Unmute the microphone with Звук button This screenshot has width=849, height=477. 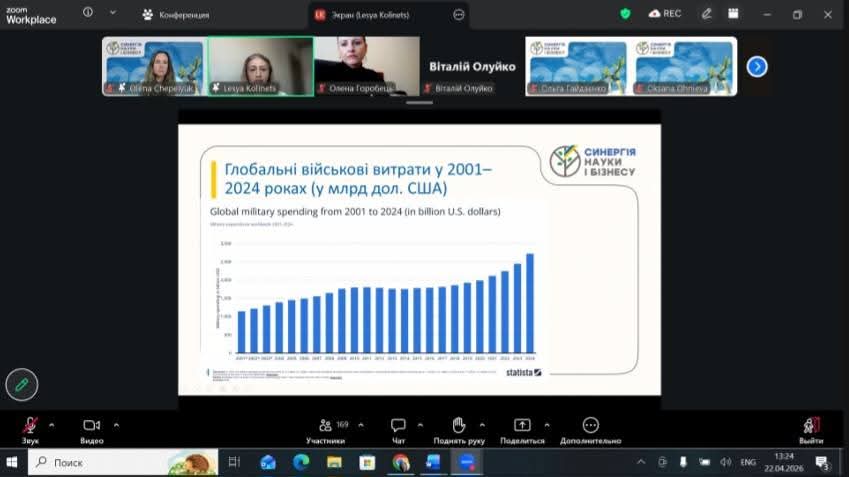click(31, 426)
